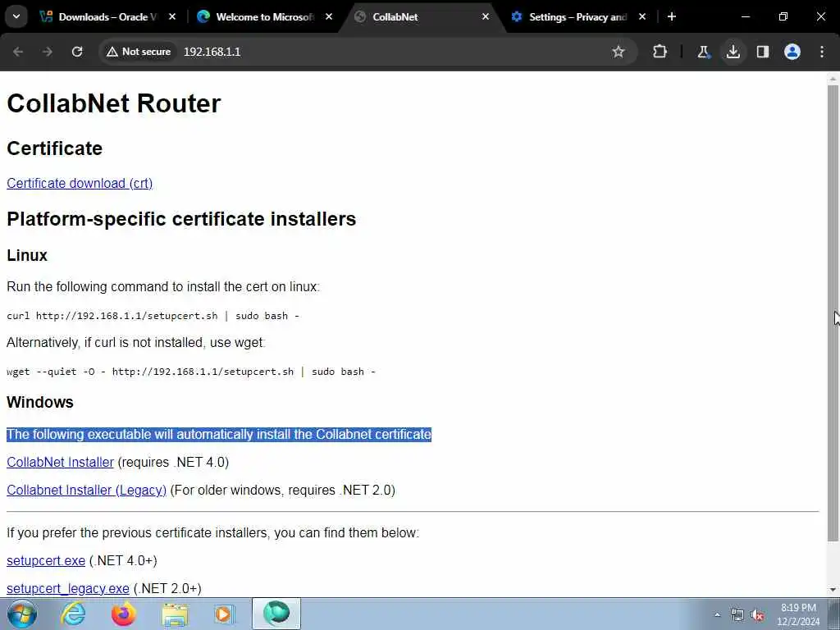Show hidden tray icons arrow
Screen dimensions: 840x630
[717, 615]
